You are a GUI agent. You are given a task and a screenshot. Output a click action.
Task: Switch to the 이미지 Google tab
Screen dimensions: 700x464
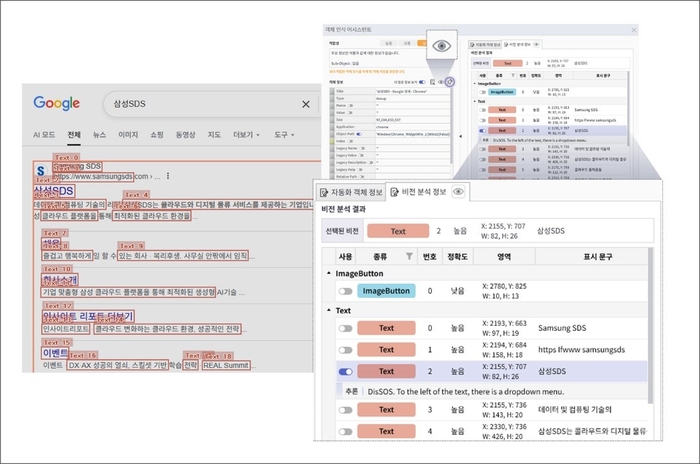point(128,134)
